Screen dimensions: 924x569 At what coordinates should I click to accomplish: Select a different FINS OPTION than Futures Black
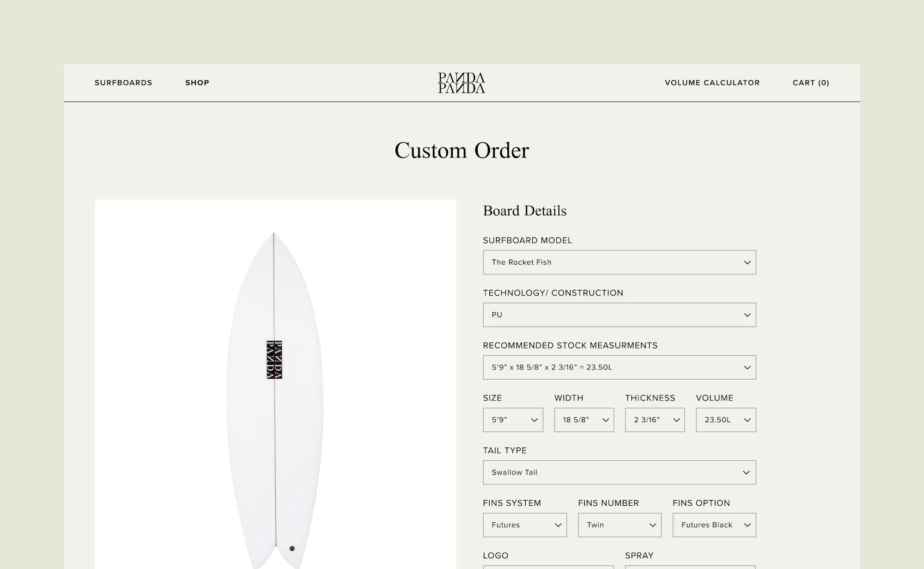[x=714, y=525]
